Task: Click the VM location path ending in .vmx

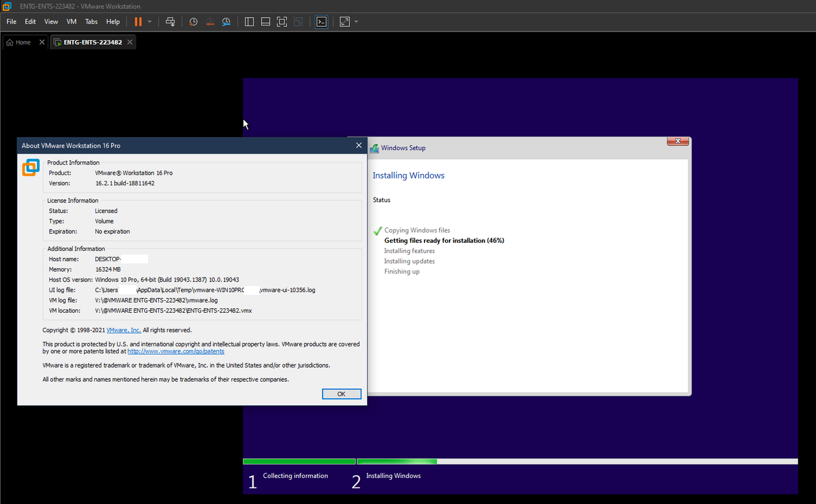Action: tap(174, 311)
